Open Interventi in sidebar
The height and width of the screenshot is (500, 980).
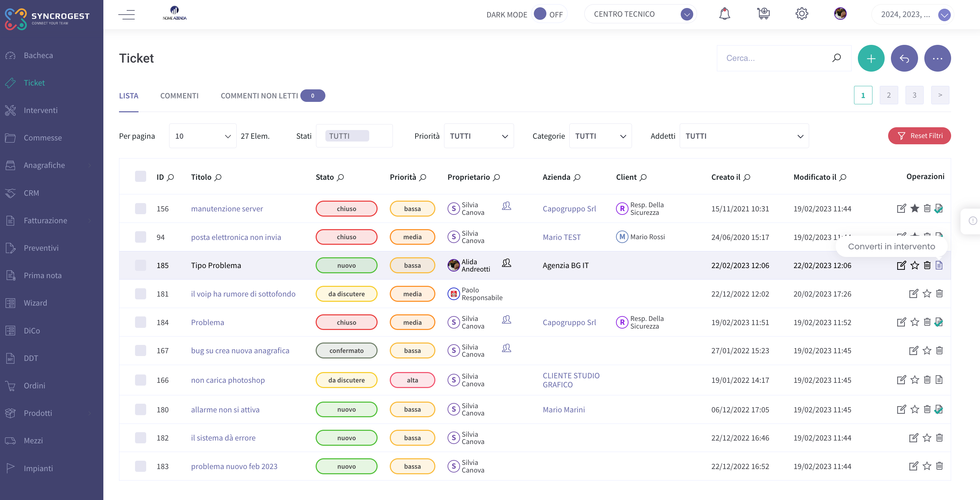[x=40, y=110]
